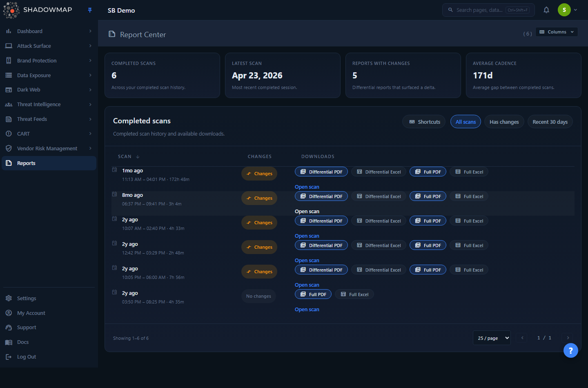
Task: Download Differential Excel for 1mo ago scan
Action: (379, 172)
